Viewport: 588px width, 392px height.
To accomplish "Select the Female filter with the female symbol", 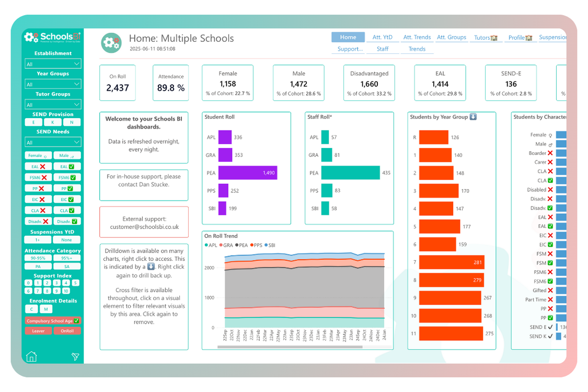I will [38, 155].
